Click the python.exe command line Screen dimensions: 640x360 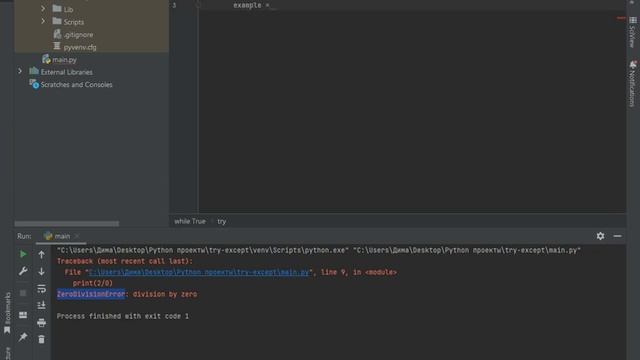click(x=318, y=250)
